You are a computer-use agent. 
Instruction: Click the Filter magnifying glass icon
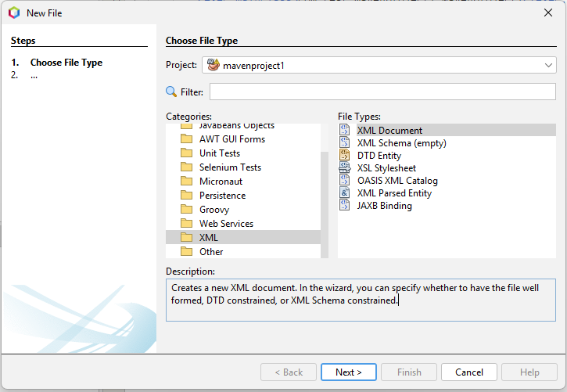tap(171, 92)
